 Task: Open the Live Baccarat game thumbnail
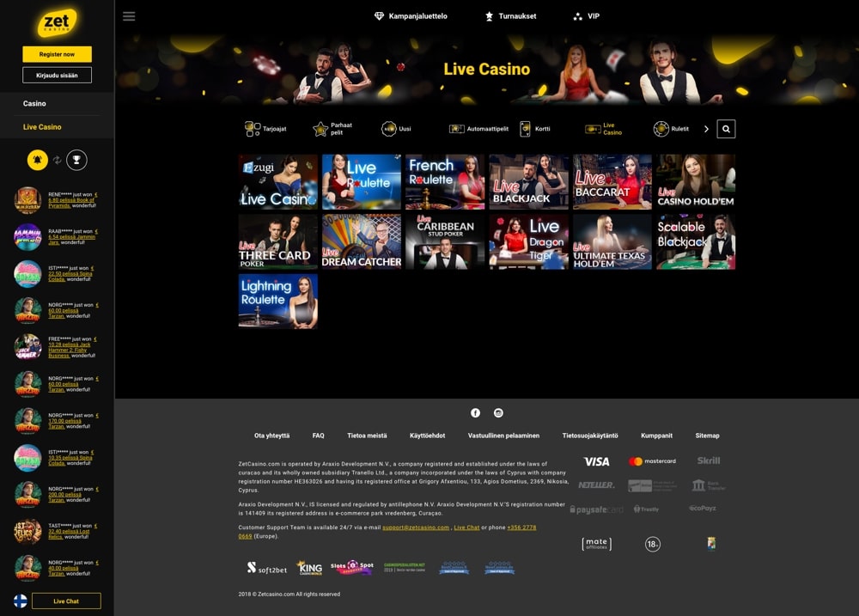tap(612, 182)
